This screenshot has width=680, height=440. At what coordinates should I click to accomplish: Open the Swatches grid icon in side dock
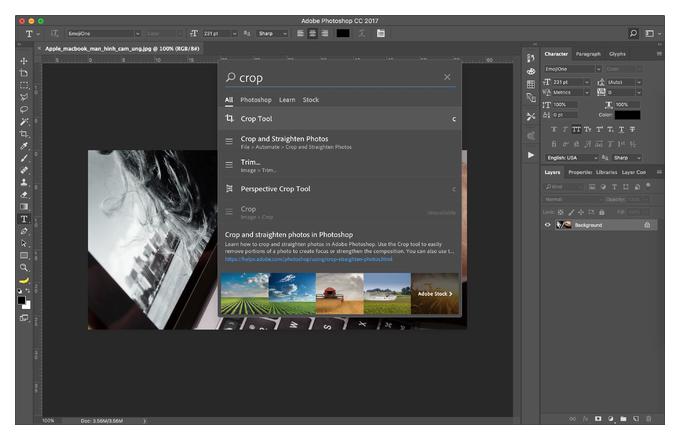pos(531,84)
